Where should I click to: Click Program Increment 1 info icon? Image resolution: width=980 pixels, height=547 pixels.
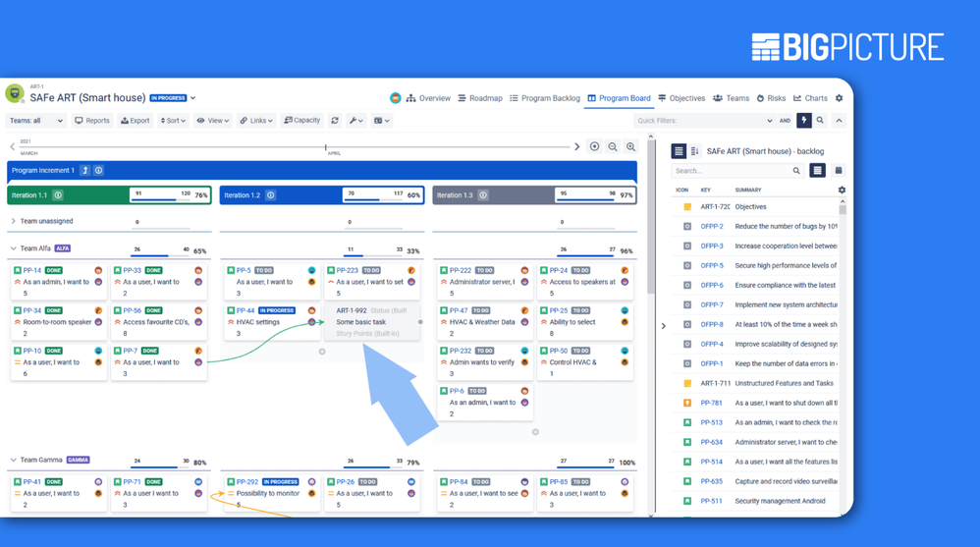(99, 170)
